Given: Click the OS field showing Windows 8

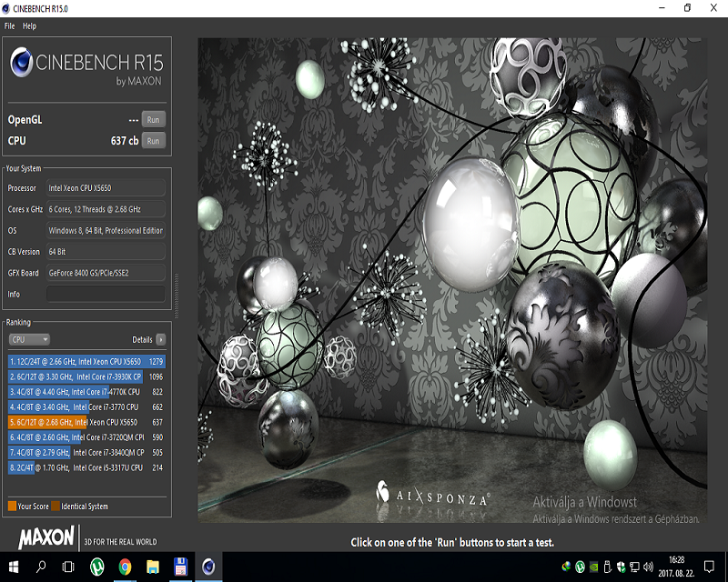Looking at the screenshot, I should (x=106, y=231).
